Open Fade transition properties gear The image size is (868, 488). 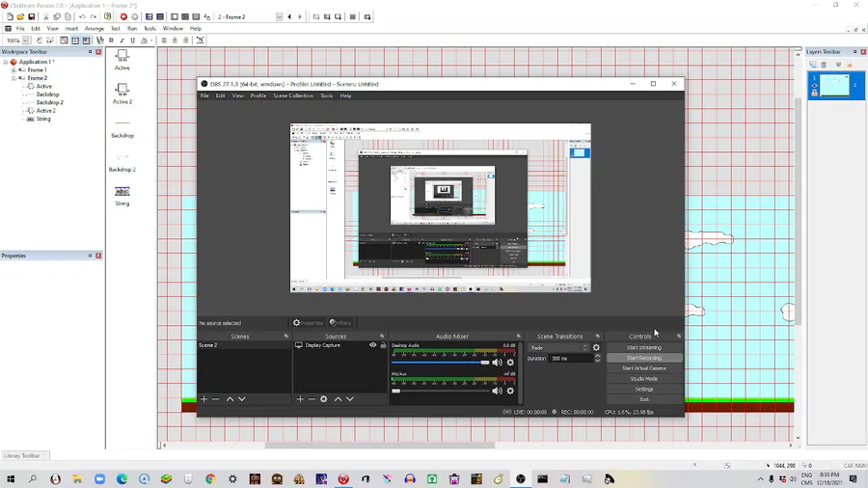[596, 347]
